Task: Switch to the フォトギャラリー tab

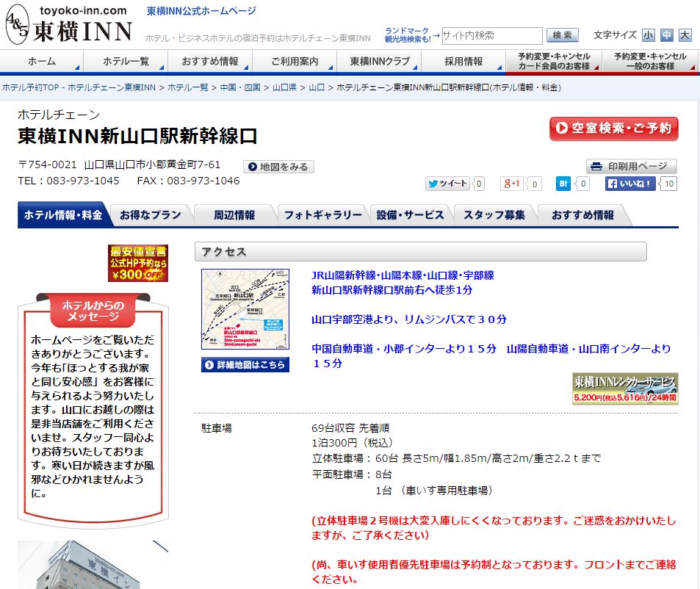Action: click(x=322, y=215)
